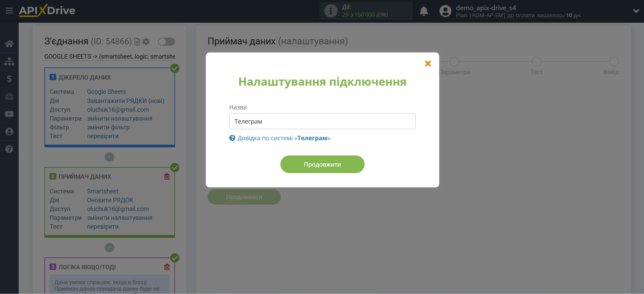644x294 pixels.
Task: Click Завантажити РЯДКИ (нові) action link
Action: [125, 101]
